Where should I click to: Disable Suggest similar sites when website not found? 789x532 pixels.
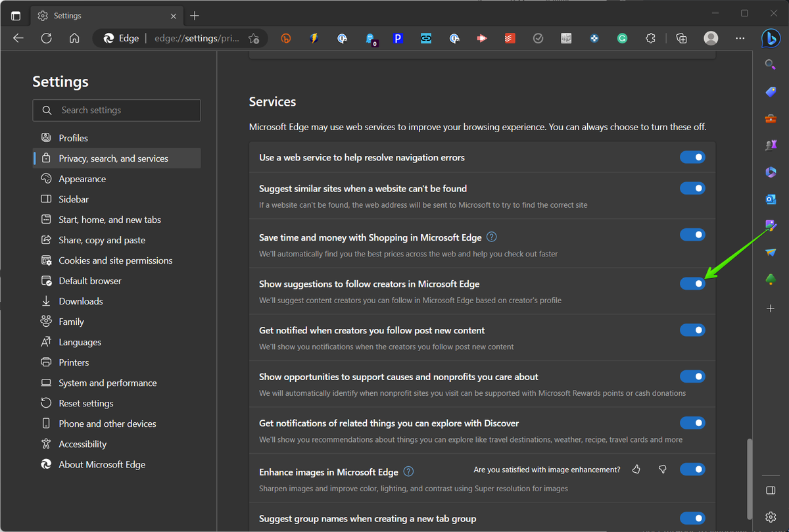692,188
